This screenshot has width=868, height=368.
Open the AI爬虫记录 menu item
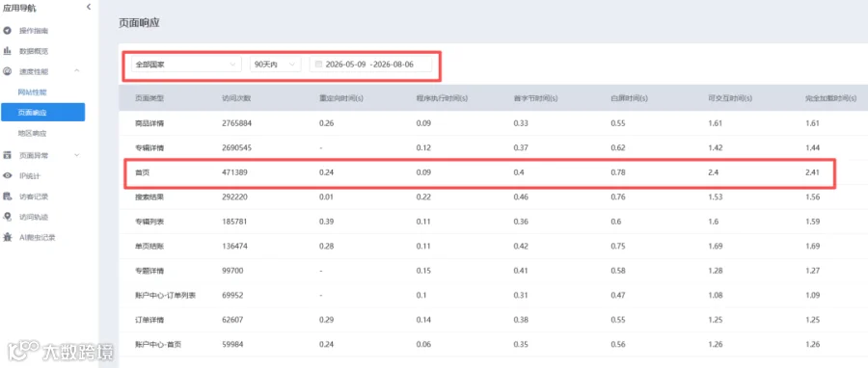[x=37, y=238]
